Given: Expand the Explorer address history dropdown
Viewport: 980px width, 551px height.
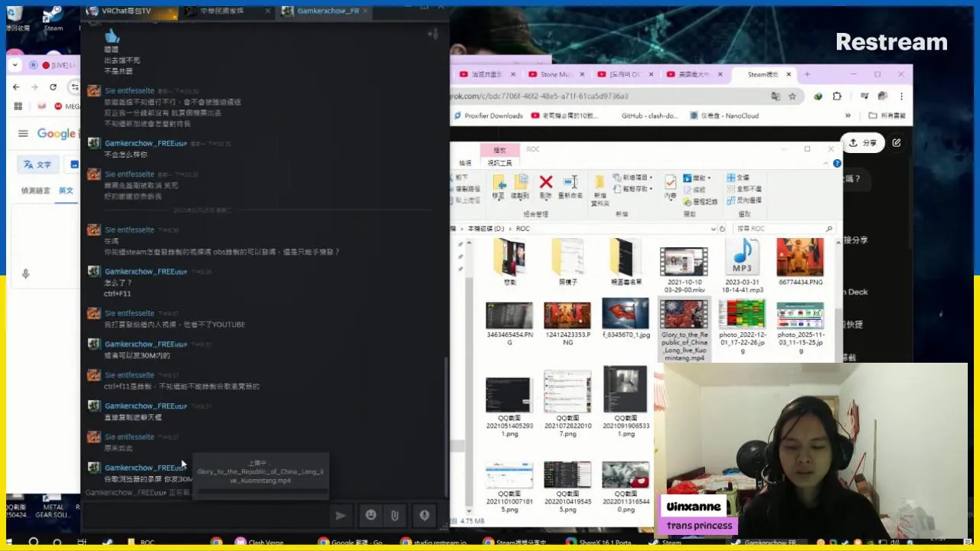Looking at the screenshot, I should click(712, 229).
